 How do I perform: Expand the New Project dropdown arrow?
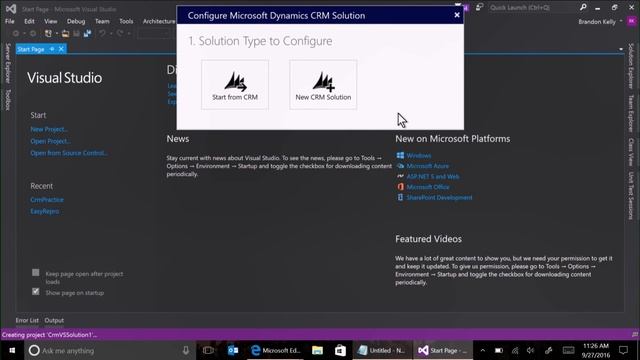tap(57, 33)
